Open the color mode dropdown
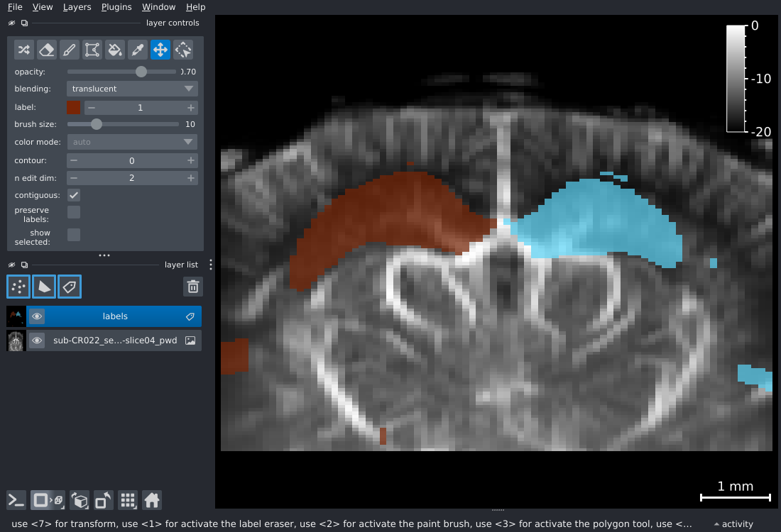The image size is (781, 532). click(132, 142)
